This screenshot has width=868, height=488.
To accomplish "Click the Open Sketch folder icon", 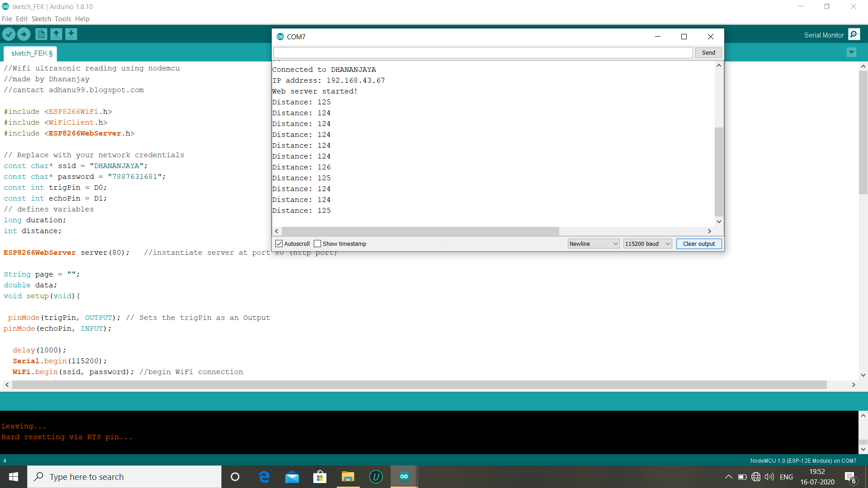I will pos(56,34).
